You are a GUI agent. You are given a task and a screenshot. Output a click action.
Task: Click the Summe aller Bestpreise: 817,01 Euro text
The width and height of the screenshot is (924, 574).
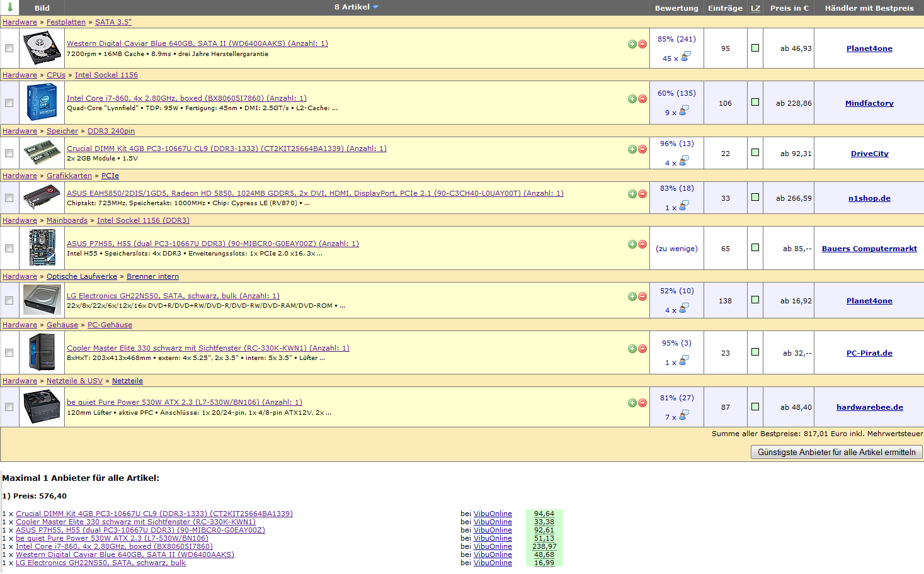(x=817, y=434)
